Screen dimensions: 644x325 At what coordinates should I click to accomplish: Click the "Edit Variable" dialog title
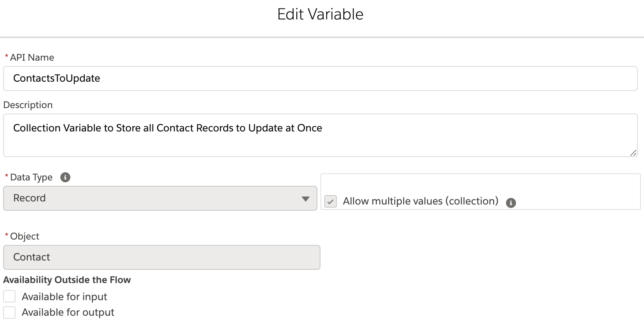click(320, 14)
